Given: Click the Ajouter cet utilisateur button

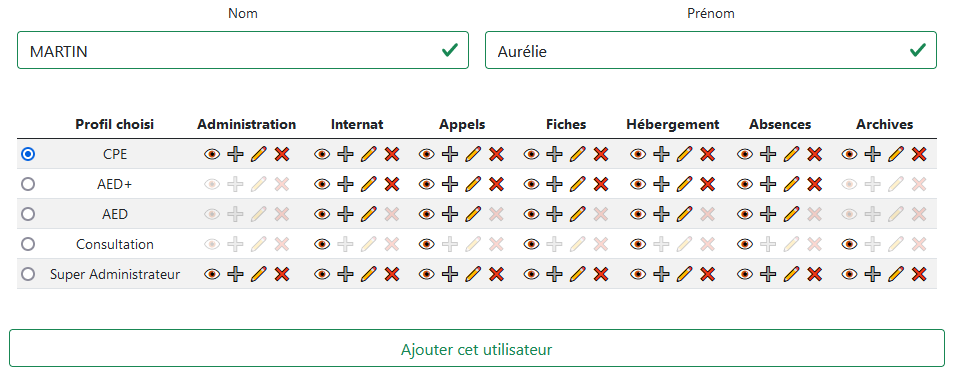Looking at the screenshot, I should [x=476, y=349].
